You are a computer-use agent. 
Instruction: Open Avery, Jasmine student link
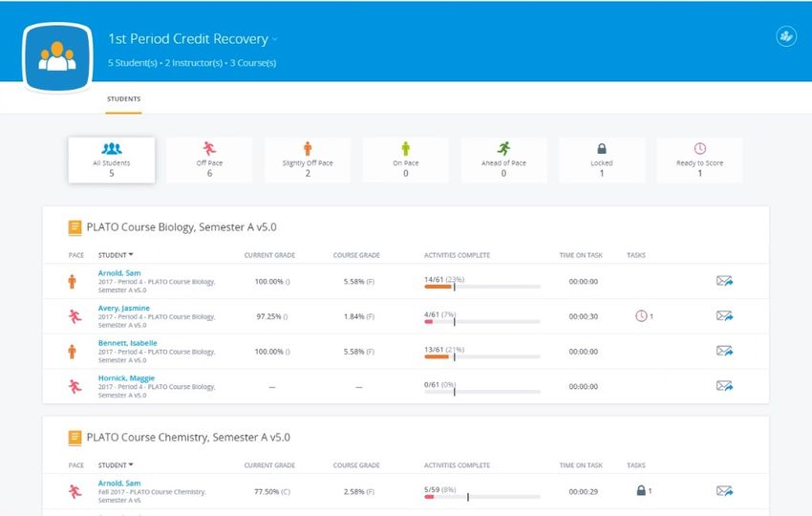click(124, 308)
